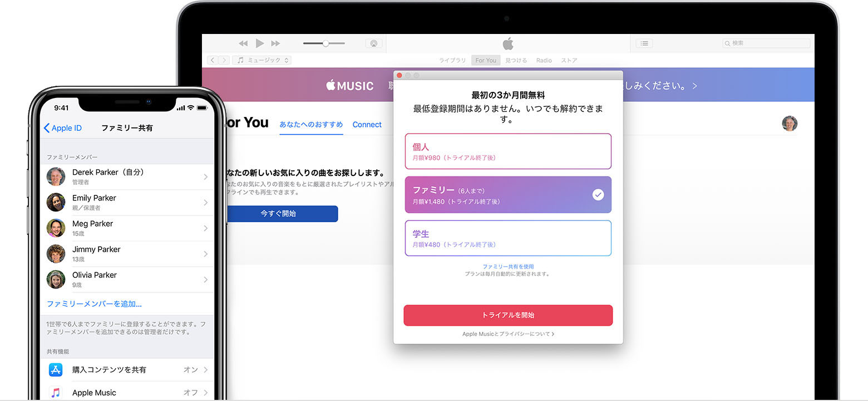Go back to Apple ID on iPhone
The height and width of the screenshot is (401, 868).
pyautogui.click(x=63, y=128)
